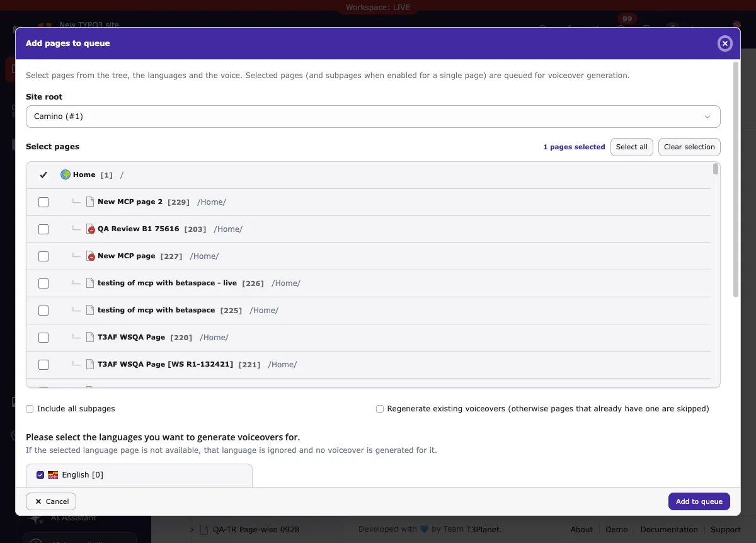Open the About link in background footer

click(581, 530)
